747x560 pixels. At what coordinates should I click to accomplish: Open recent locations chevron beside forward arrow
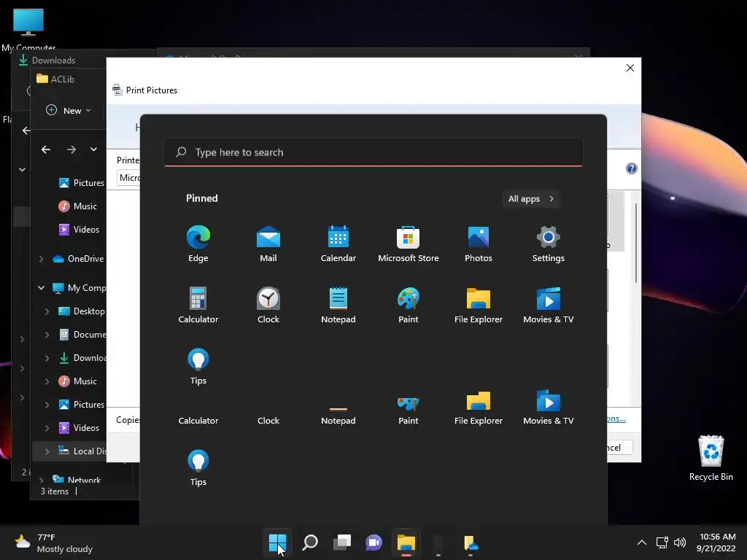click(x=94, y=149)
